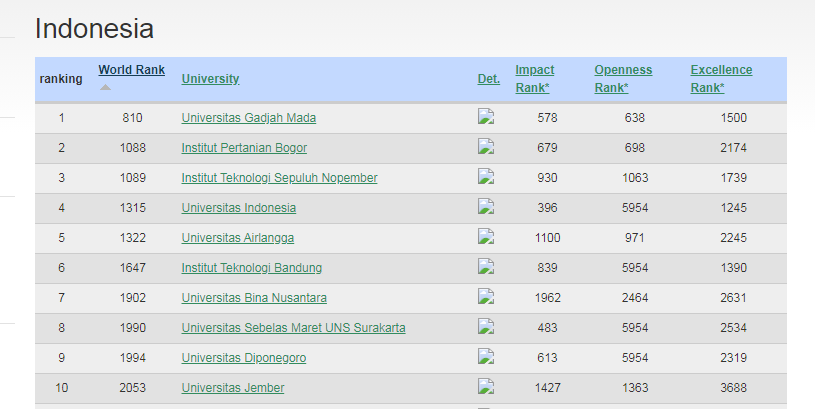
Task: Select world rank value 1089
Action: [133, 178]
